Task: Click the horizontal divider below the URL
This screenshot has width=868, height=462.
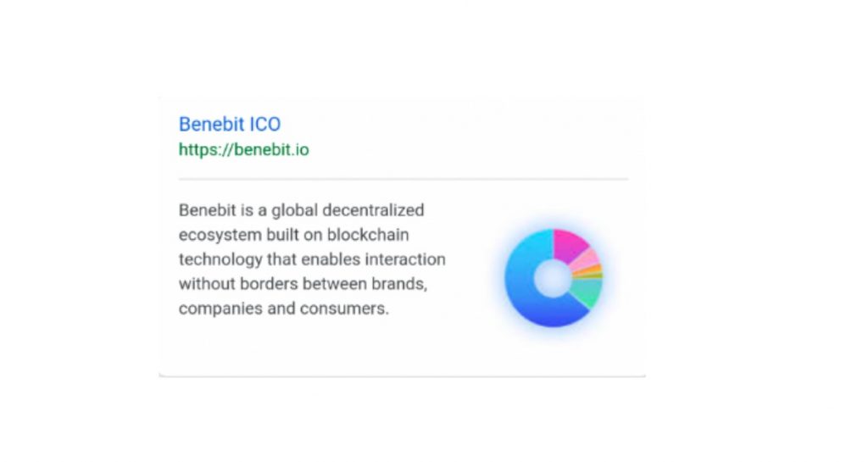Action: (x=403, y=179)
